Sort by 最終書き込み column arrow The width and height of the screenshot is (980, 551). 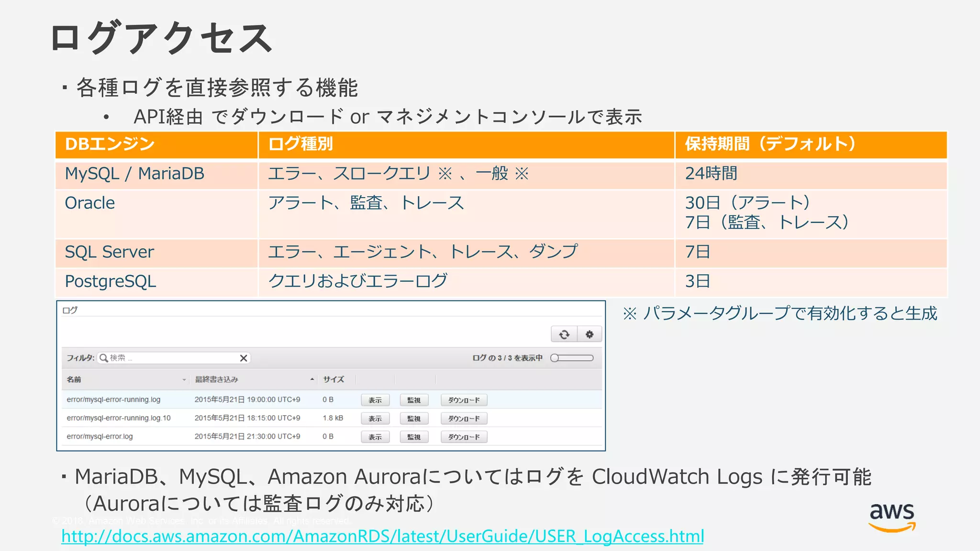[x=312, y=379]
